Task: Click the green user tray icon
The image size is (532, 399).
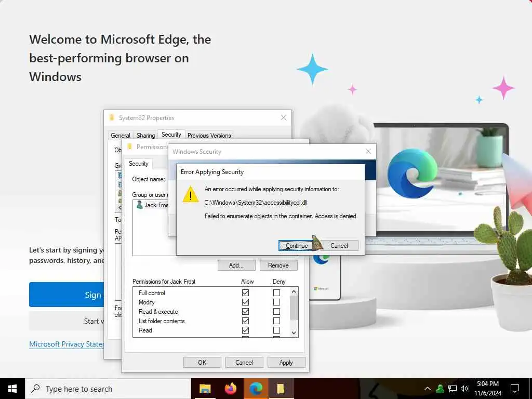Action: (x=440, y=389)
